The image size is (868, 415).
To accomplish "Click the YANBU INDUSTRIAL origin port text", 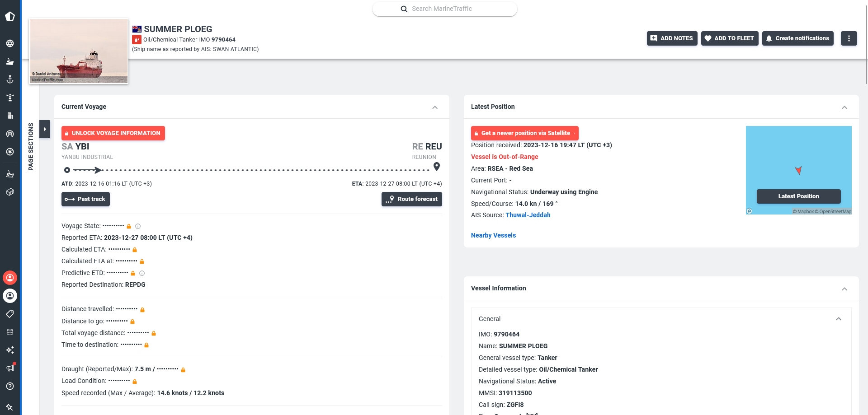I will (87, 157).
